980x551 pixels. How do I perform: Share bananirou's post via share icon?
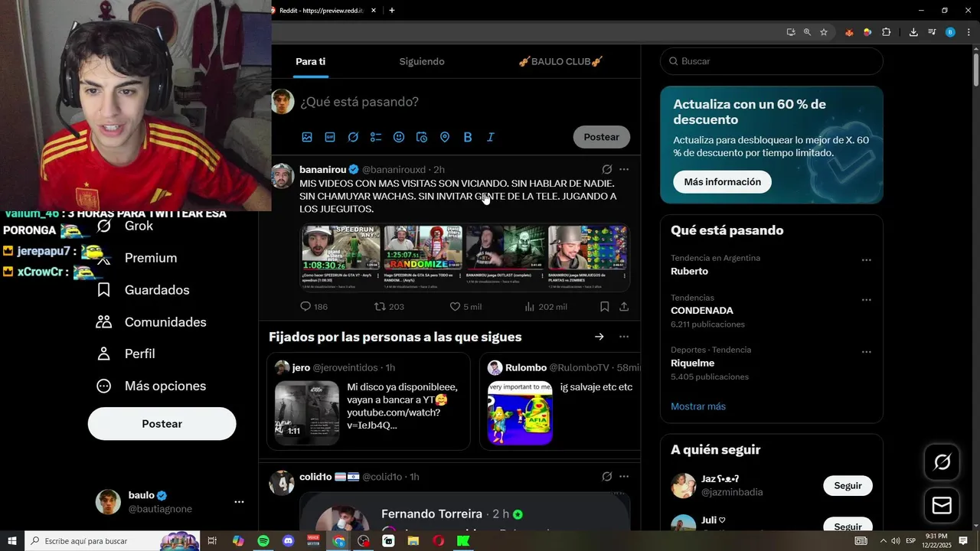(x=624, y=307)
